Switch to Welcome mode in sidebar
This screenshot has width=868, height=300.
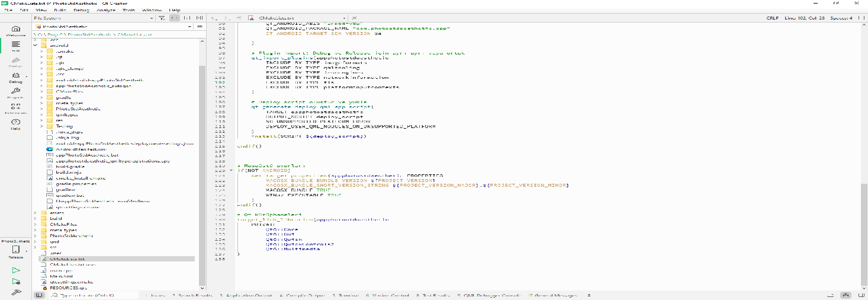pyautogui.click(x=16, y=31)
